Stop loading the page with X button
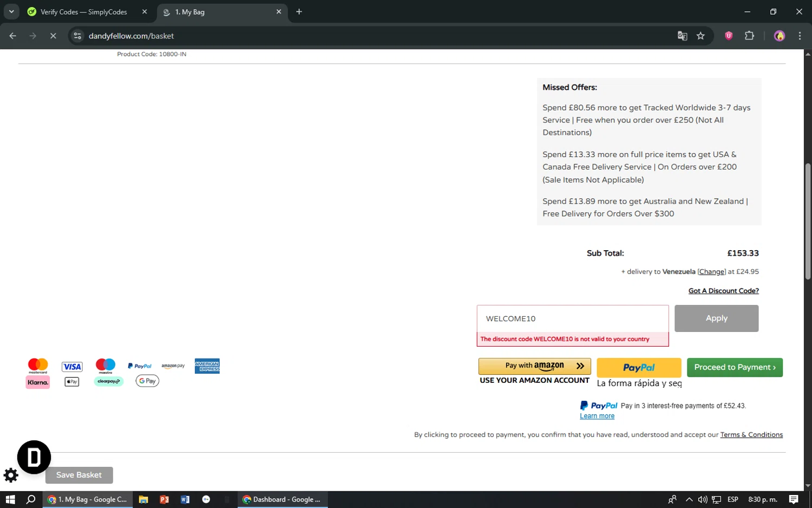This screenshot has width=812, height=508. (x=53, y=36)
